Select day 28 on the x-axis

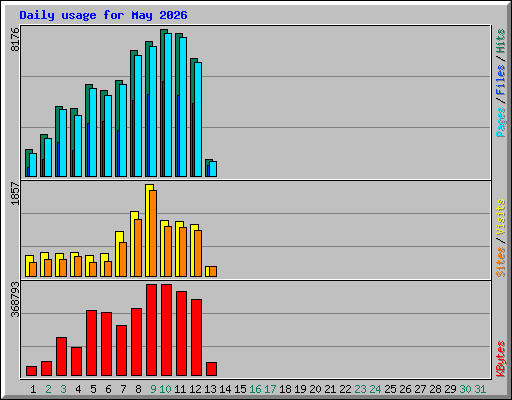coord(435,389)
